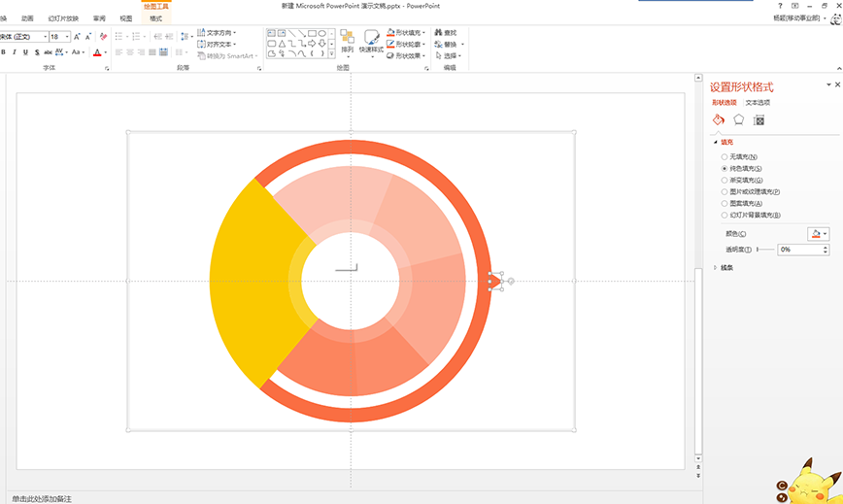Open 颜色 fill color picker button
This screenshot has width=843, height=504.
[x=819, y=234]
